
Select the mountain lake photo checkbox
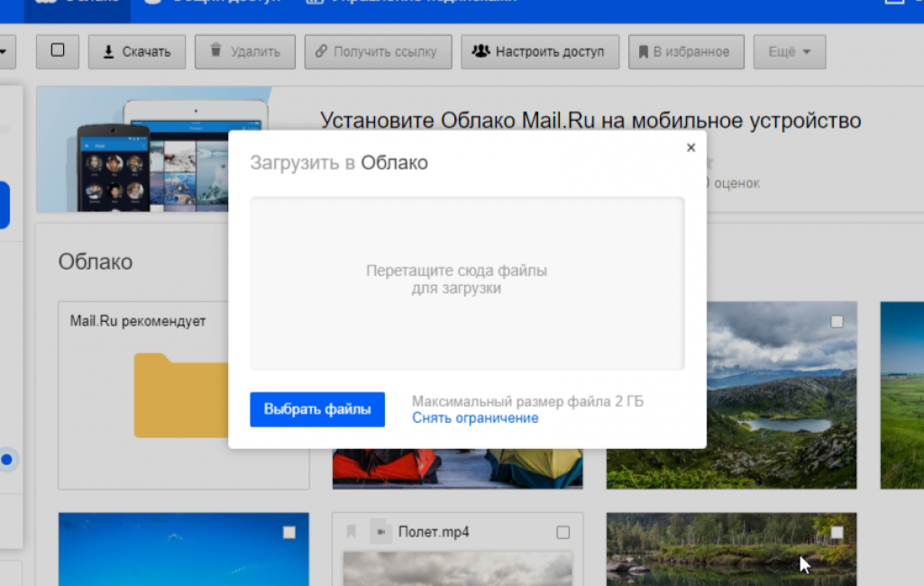click(x=837, y=322)
